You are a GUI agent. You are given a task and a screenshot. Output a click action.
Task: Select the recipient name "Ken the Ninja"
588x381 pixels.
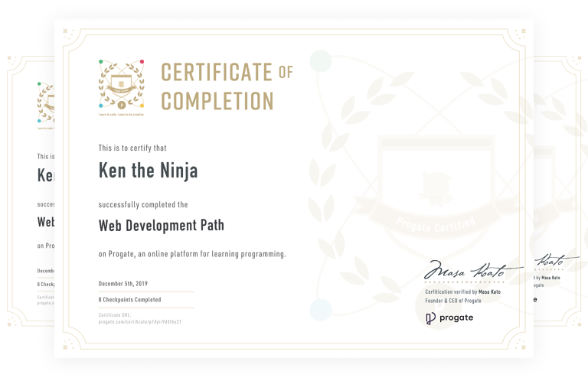click(x=148, y=171)
